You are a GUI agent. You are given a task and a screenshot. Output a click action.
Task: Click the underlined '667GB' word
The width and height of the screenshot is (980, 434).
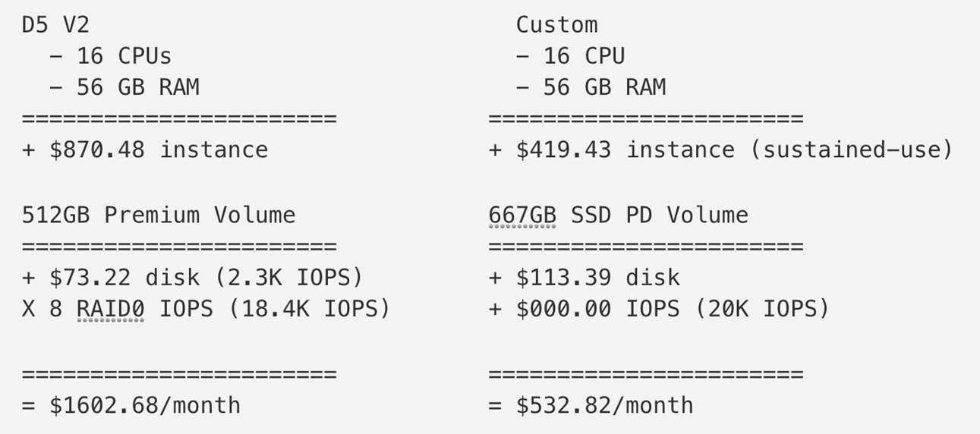tap(522, 215)
